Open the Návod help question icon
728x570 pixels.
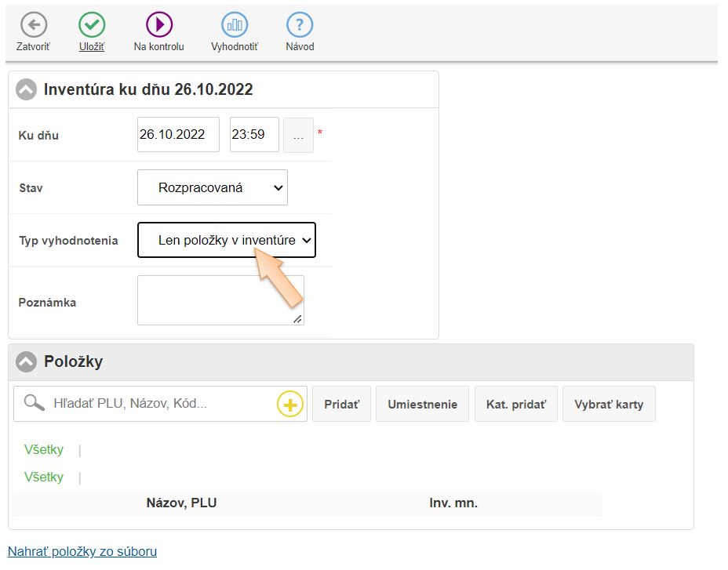click(300, 25)
